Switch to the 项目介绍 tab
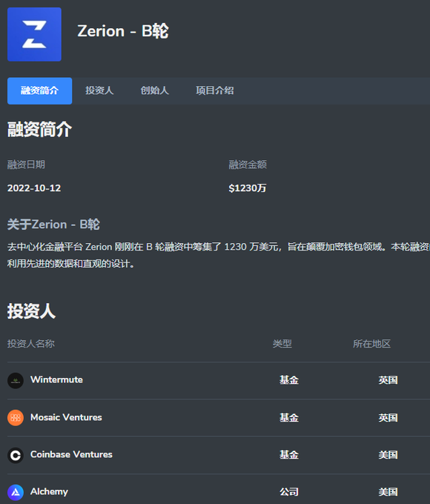The image size is (430, 504). (x=215, y=90)
